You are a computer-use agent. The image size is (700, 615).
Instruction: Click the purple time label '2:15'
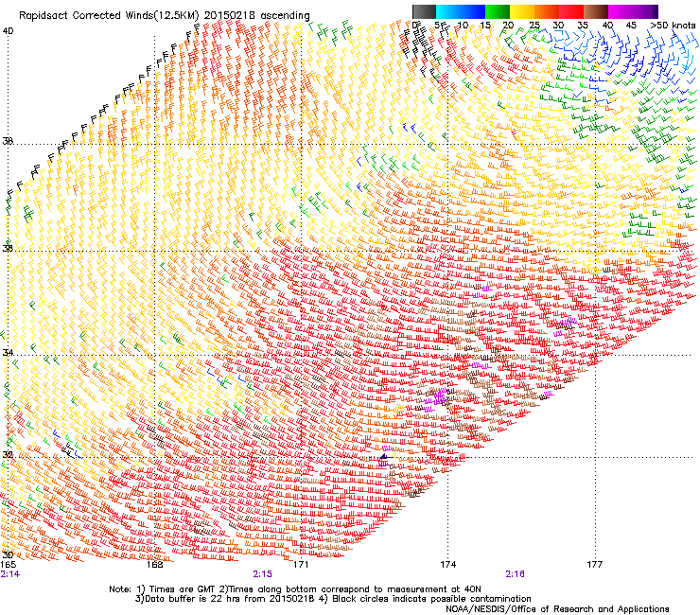pos(263,574)
